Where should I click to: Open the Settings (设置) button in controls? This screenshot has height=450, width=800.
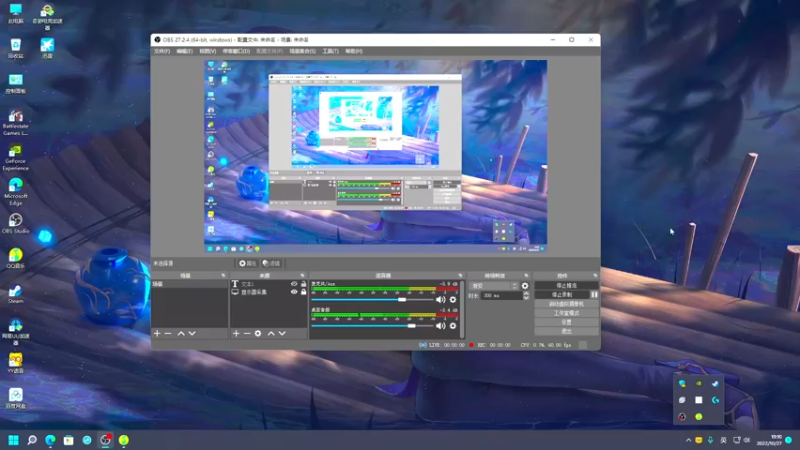566,322
